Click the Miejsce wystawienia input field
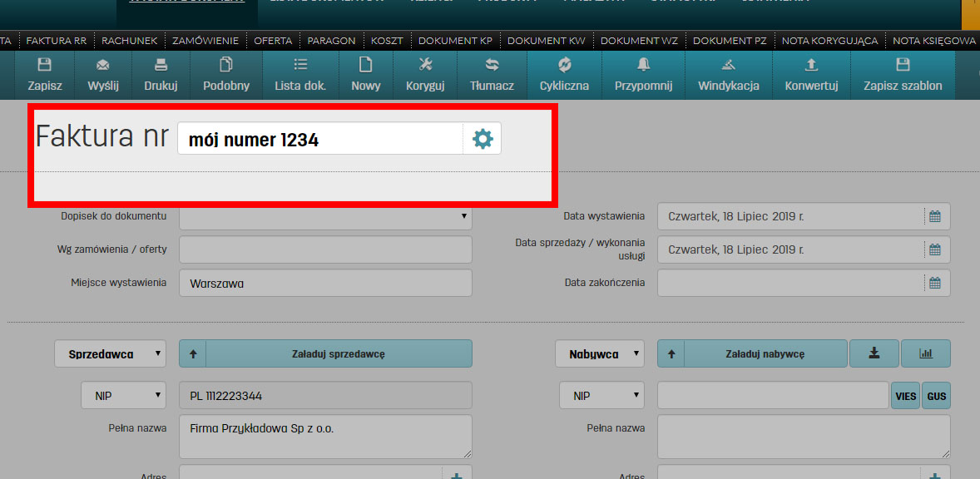Screen dimensions: 980x479 pyautogui.click(x=325, y=283)
